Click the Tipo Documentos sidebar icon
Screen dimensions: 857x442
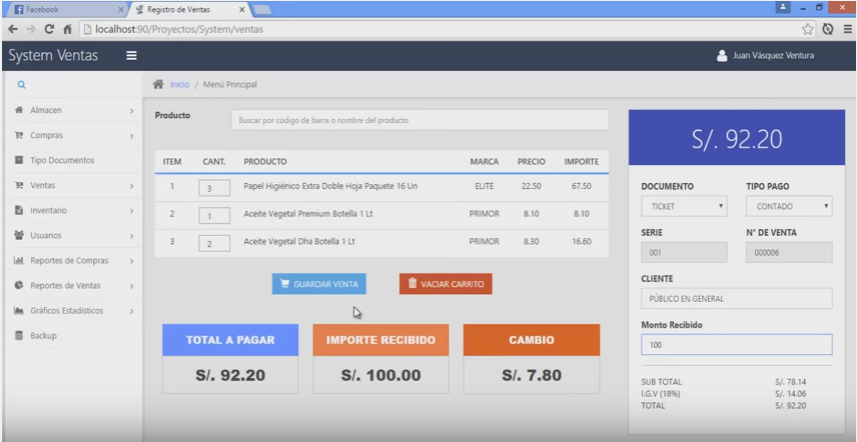(18, 160)
